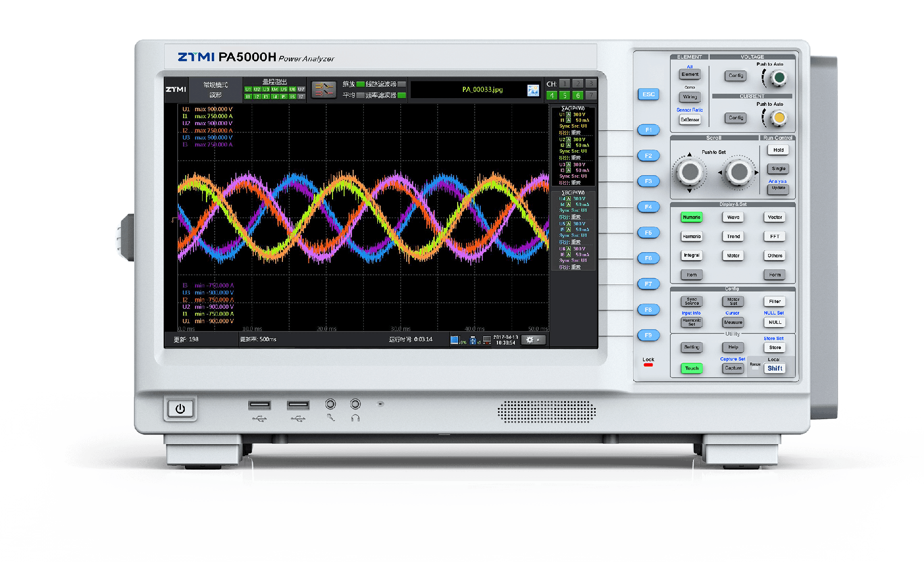Tap the wiring diagram icon on screen
This screenshot has width=924, height=562.
tap(323, 89)
